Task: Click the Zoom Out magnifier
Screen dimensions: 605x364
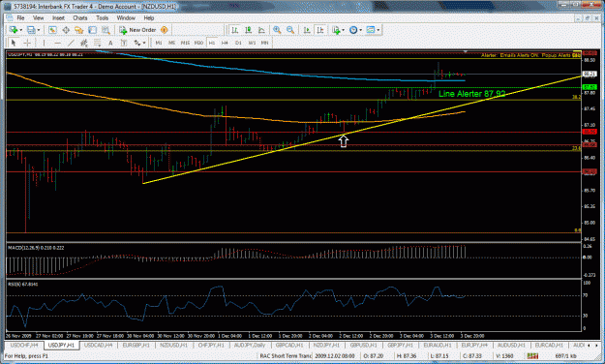Action: 290,30
